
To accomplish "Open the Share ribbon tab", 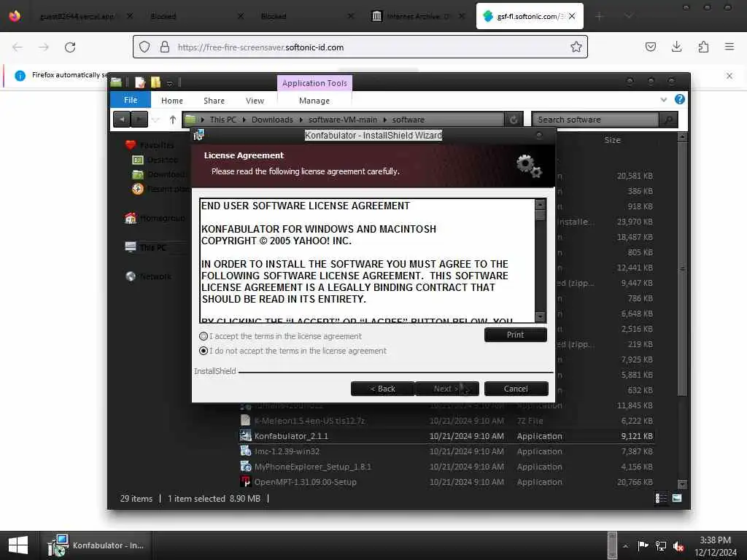I will pyautogui.click(x=214, y=101).
